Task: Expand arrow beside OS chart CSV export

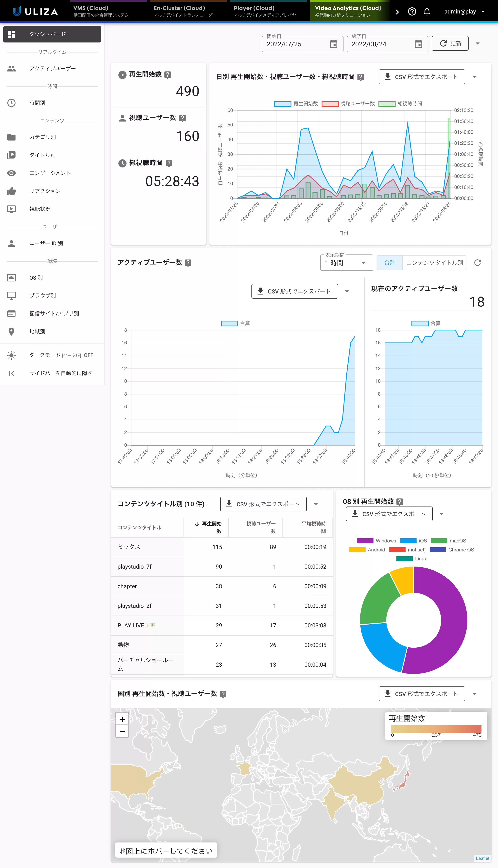Action: click(x=441, y=514)
